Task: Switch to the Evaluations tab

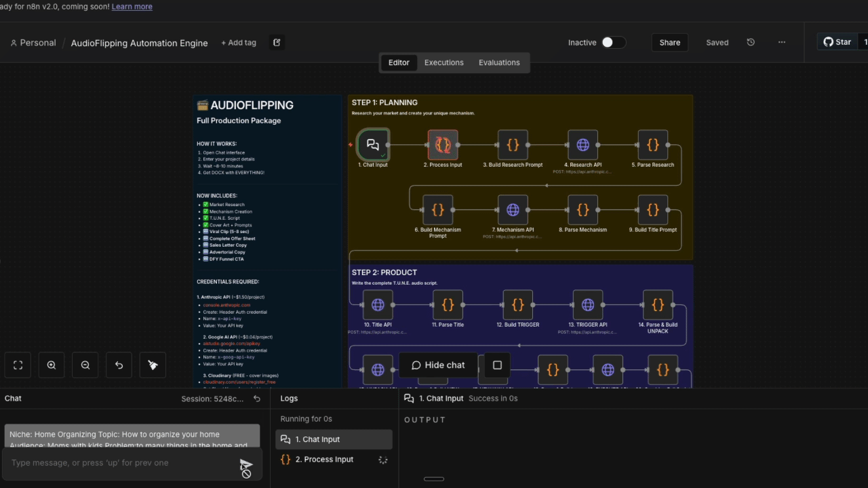Action: (x=499, y=62)
